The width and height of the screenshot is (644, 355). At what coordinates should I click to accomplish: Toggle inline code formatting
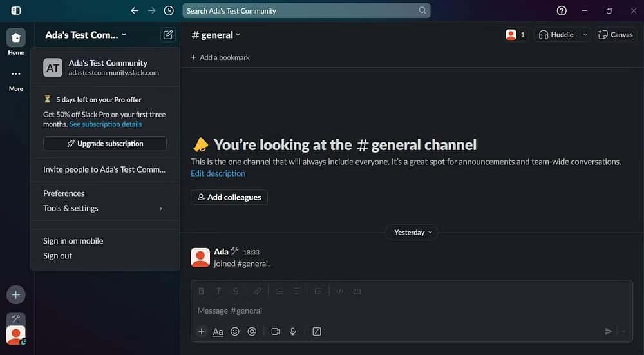pyautogui.click(x=339, y=291)
